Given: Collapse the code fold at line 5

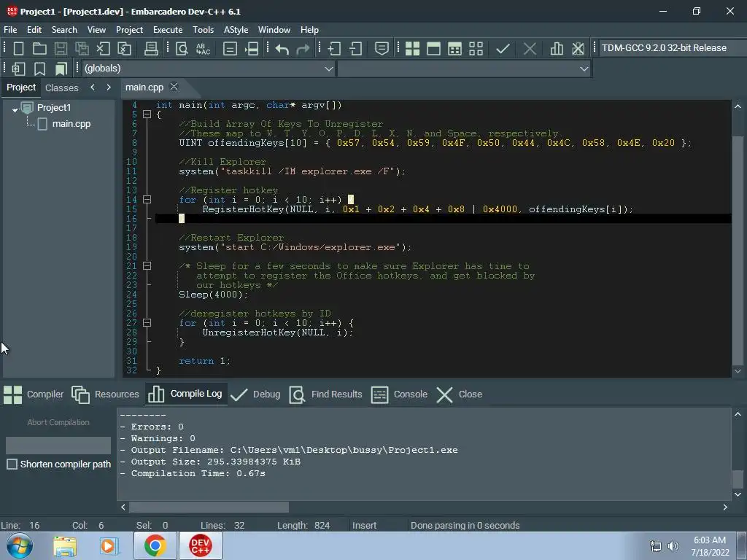Looking at the screenshot, I should point(147,114).
